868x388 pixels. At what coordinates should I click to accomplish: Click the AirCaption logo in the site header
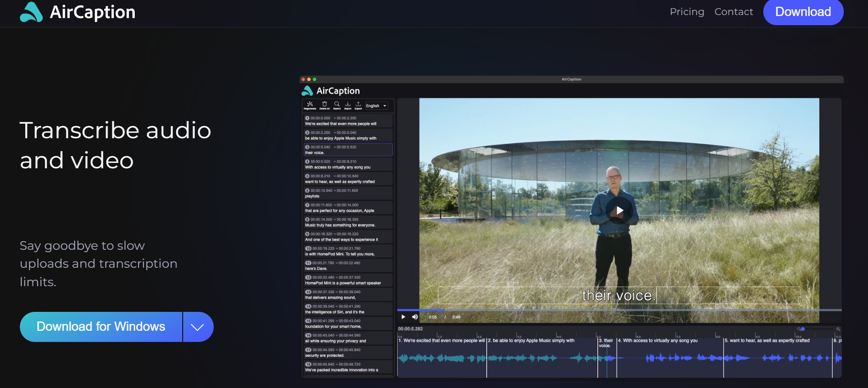click(78, 12)
